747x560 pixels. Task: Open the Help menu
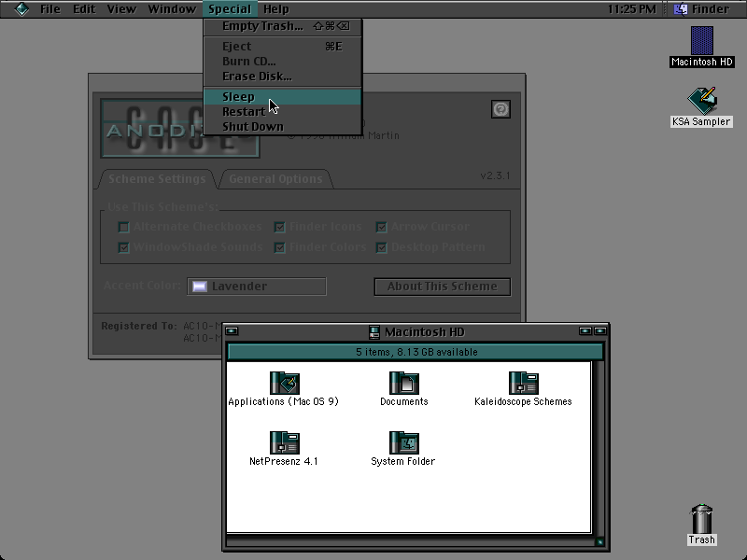275,9
